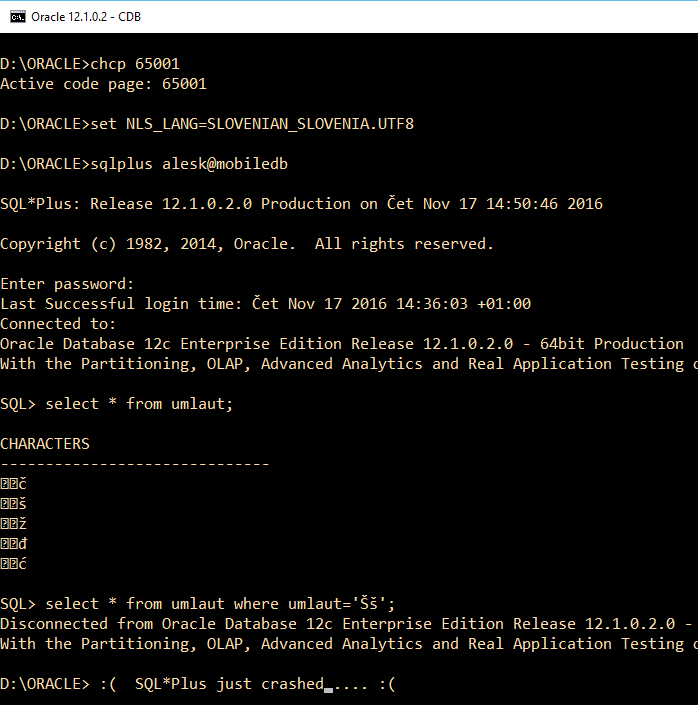Click the SQL*Plus Release 12.1.0.2.0 banner line
698x705 pixels.
[300, 204]
